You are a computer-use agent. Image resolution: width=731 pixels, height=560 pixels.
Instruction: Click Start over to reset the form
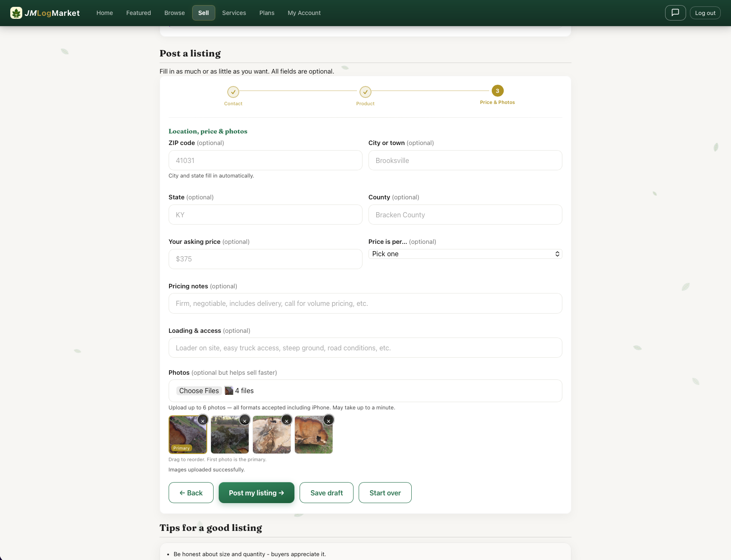tap(385, 492)
